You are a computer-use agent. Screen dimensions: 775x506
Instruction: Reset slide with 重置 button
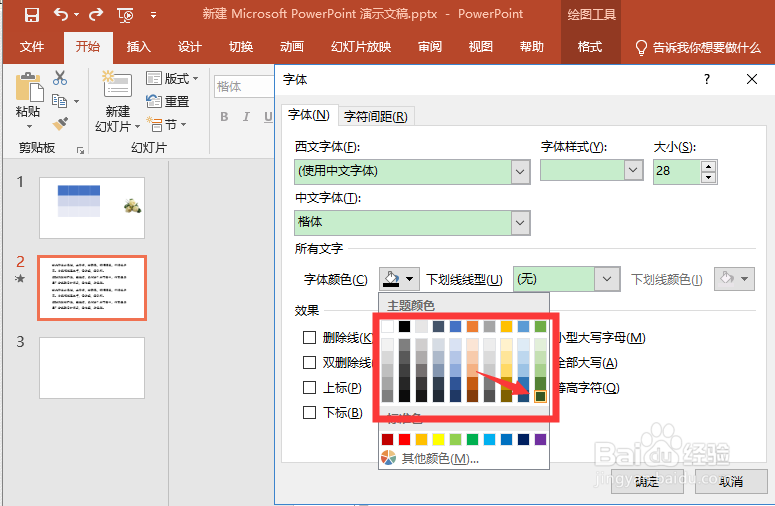click(168, 101)
